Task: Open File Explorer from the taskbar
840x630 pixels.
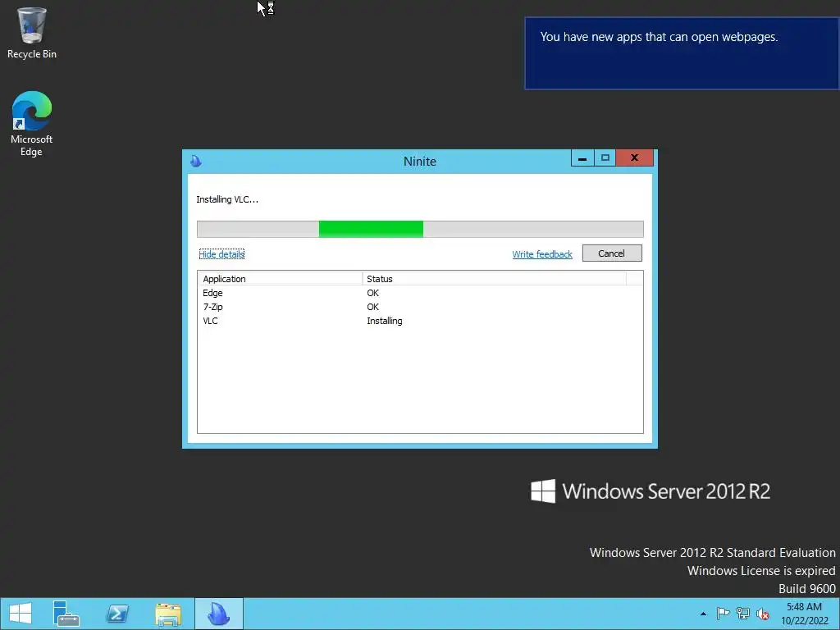Action: [168, 614]
